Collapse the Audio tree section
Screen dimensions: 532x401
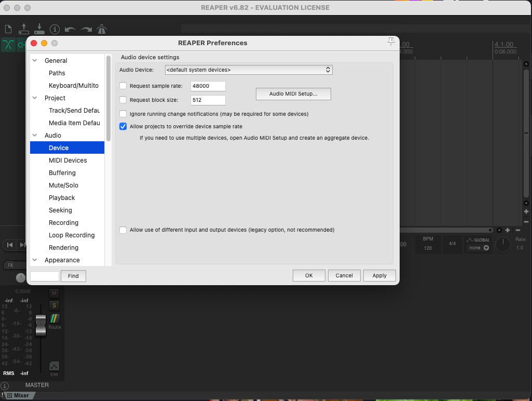pyautogui.click(x=35, y=135)
